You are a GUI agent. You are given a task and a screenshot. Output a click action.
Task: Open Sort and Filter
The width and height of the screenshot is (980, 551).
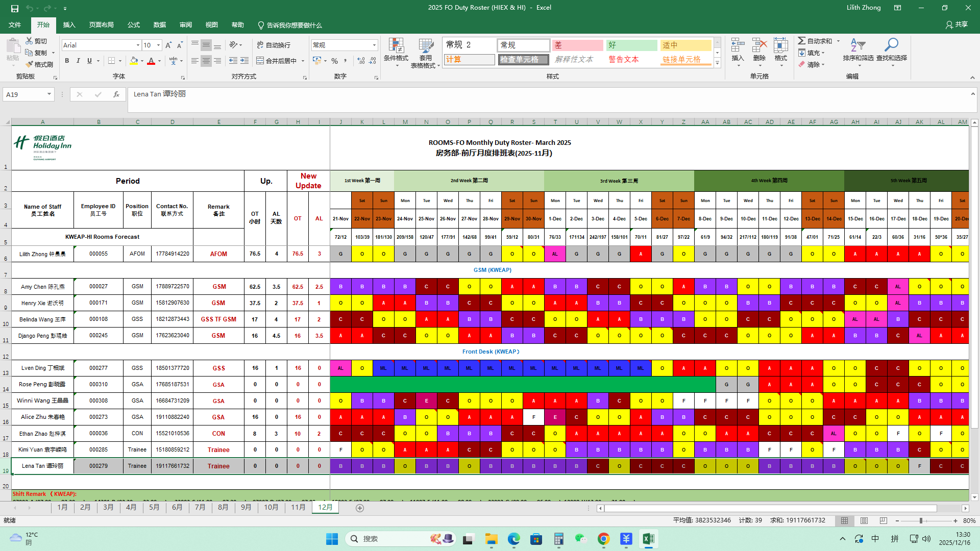[x=857, y=46]
